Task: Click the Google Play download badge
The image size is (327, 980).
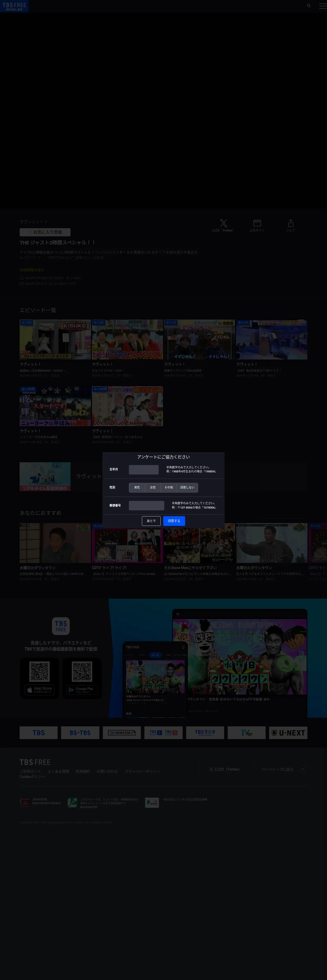Action: pyautogui.click(x=82, y=690)
